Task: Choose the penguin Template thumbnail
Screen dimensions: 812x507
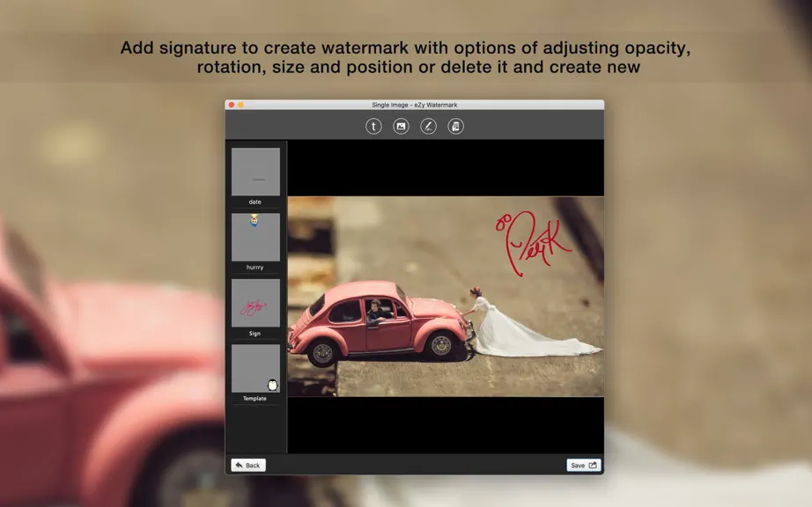Action: click(x=255, y=368)
